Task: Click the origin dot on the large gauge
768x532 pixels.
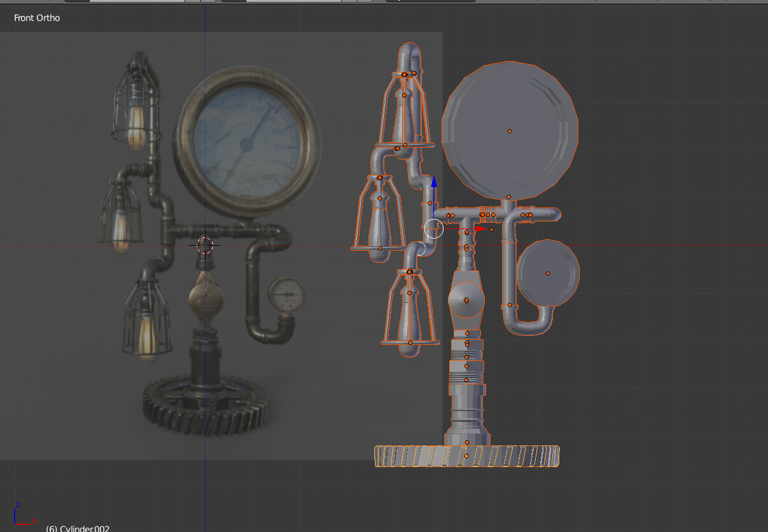Action: [510, 130]
